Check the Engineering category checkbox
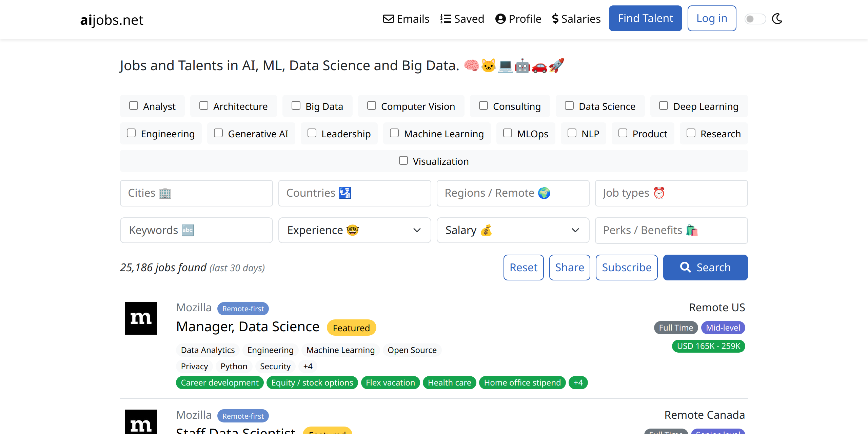Image resolution: width=868 pixels, height=434 pixels. pyautogui.click(x=131, y=133)
